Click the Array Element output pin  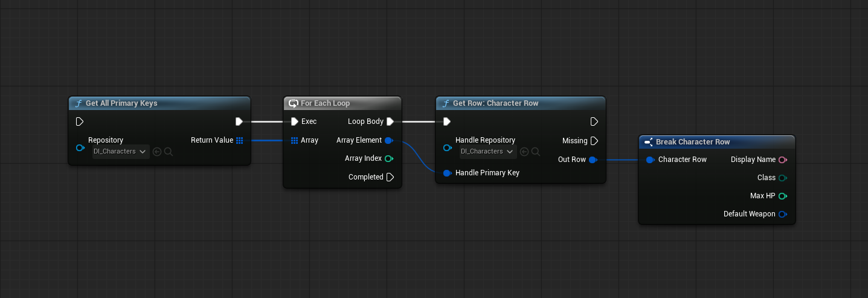pos(390,140)
